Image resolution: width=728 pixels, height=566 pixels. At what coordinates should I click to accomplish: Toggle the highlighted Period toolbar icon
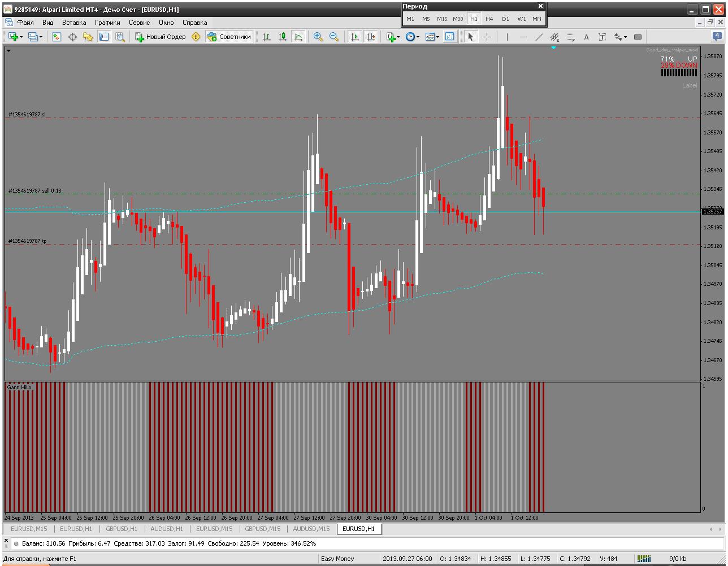450,37
